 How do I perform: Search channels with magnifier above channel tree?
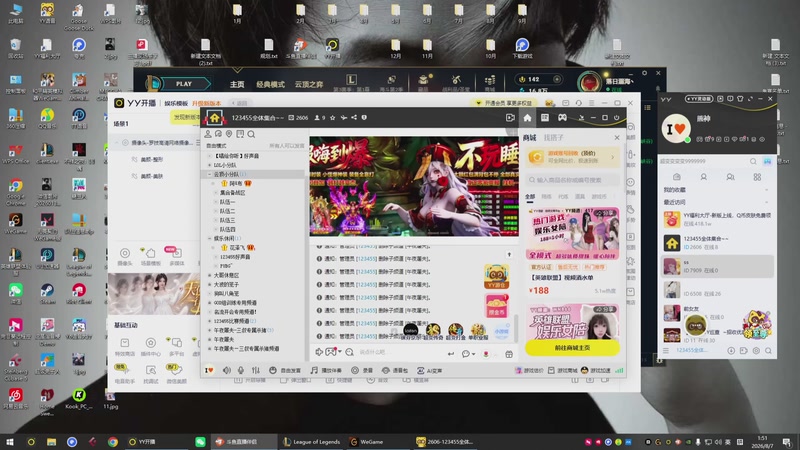pyautogui.click(x=251, y=134)
